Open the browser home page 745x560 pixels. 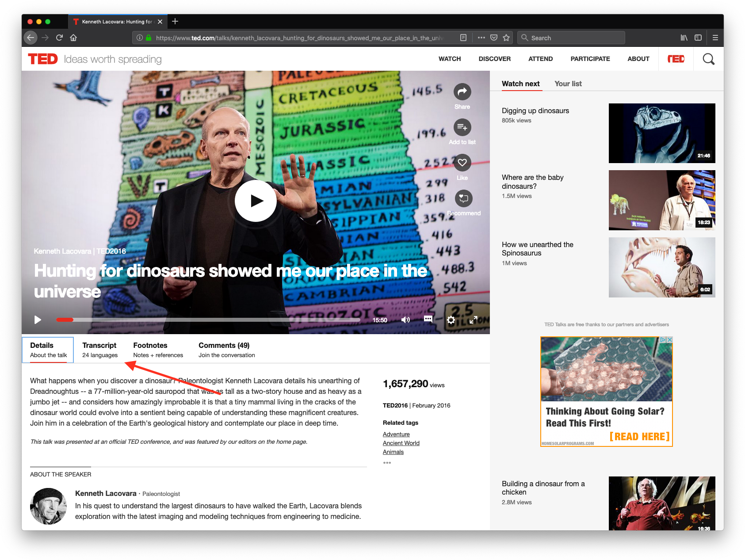73,38
